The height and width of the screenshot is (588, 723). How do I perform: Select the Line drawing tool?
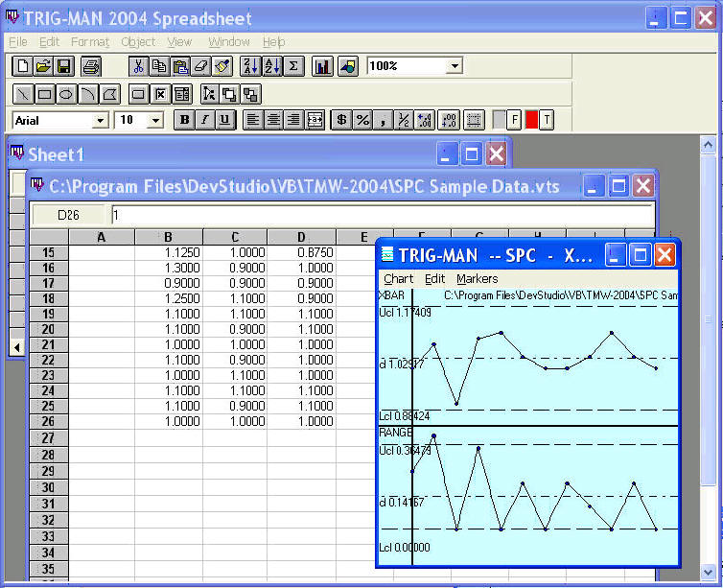pyautogui.click(x=23, y=94)
